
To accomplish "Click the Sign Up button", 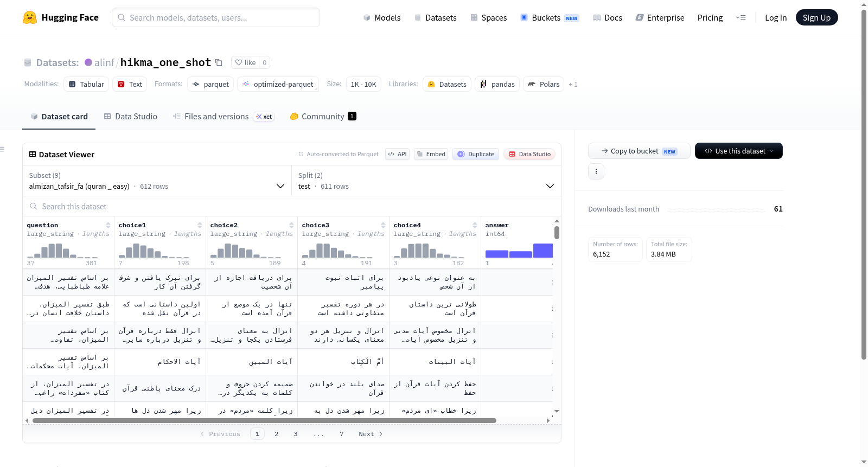I will [816, 17].
